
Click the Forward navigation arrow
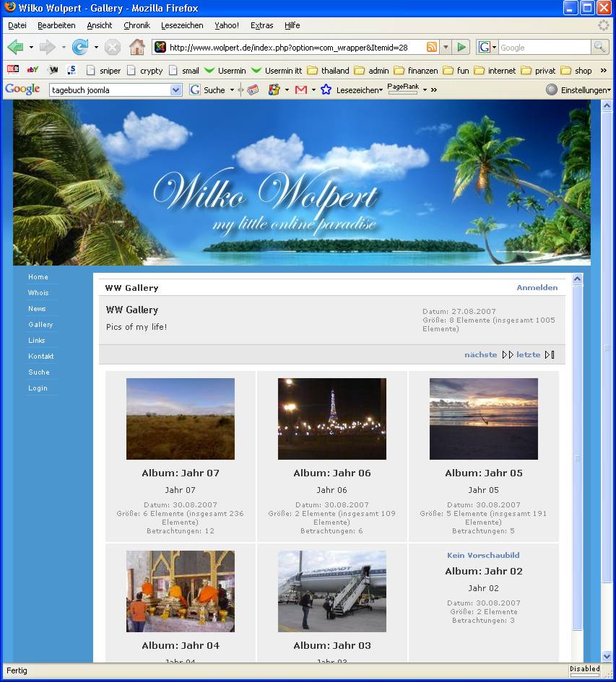click(48, 47)
